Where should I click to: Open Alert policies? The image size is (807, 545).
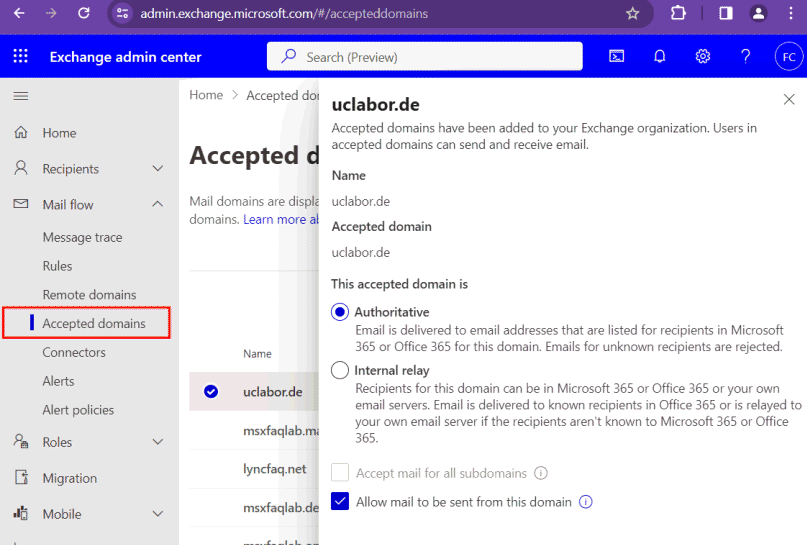(x=78, y=410)
